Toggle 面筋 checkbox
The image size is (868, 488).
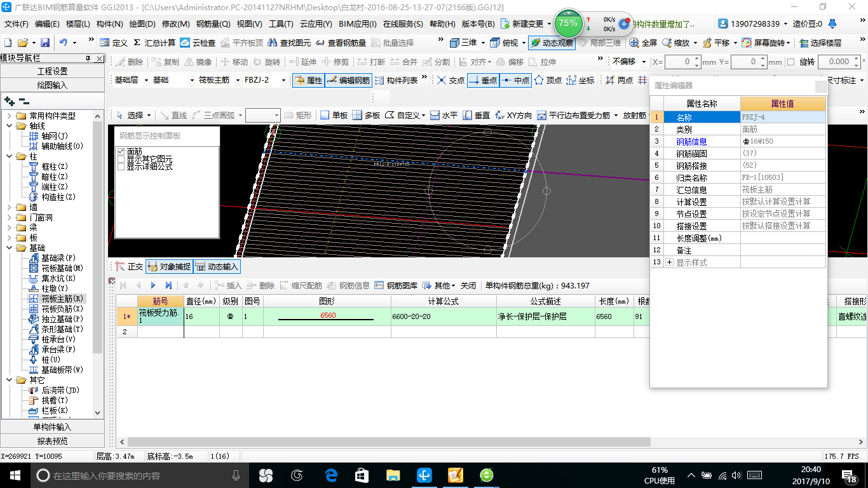click(x=121, y=152)
